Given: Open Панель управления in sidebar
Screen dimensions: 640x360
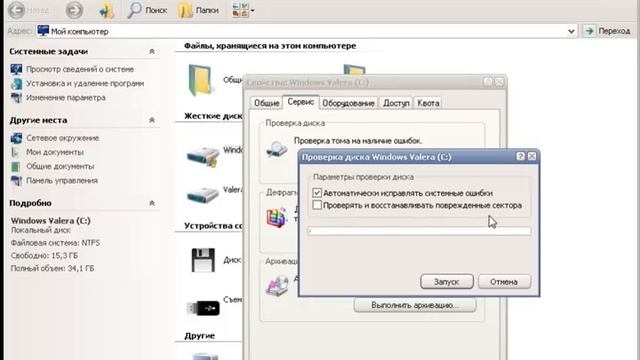Looking at the screenshot, I should pos(62,180).
